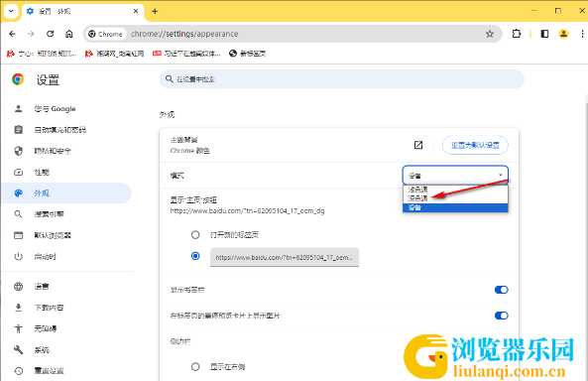
Task: Click the forward navigation arrow
Action: (31, 34)
